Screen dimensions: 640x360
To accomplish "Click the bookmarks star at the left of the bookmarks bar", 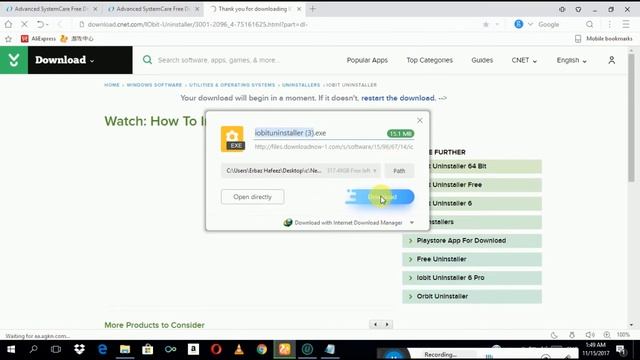I will pyautogui.click(x=8, y=39).
